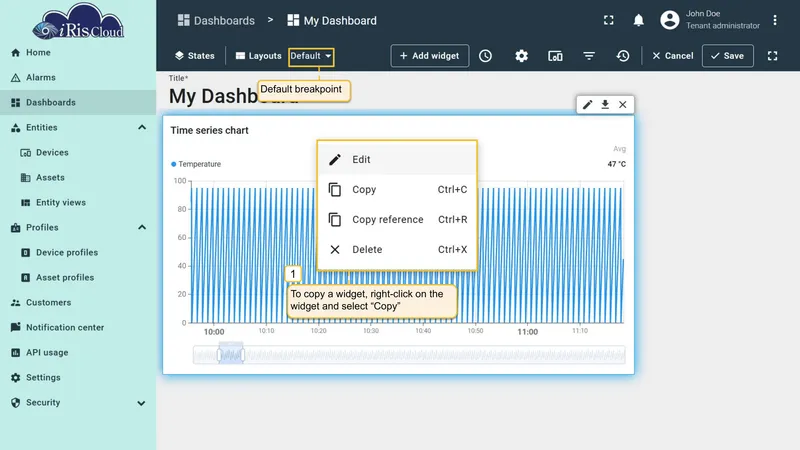800x450 pixels.
Task: Open the timewindow clock icon
Action: [x=485, y=56]
